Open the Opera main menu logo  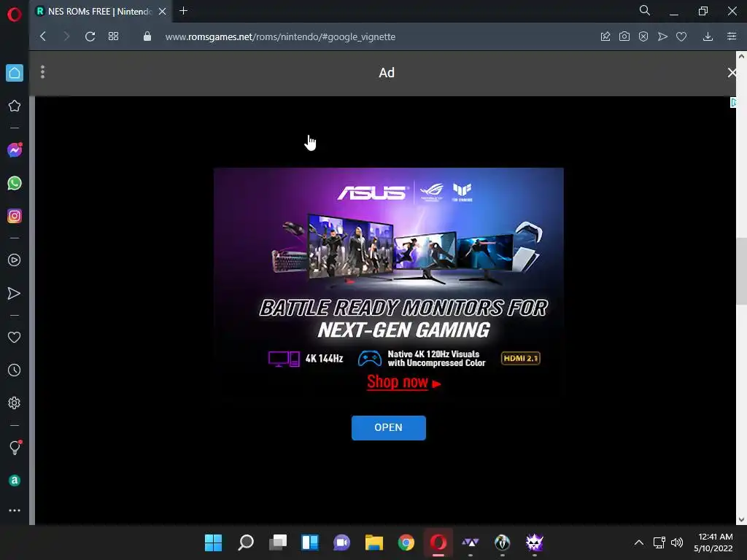pos(15,15)
